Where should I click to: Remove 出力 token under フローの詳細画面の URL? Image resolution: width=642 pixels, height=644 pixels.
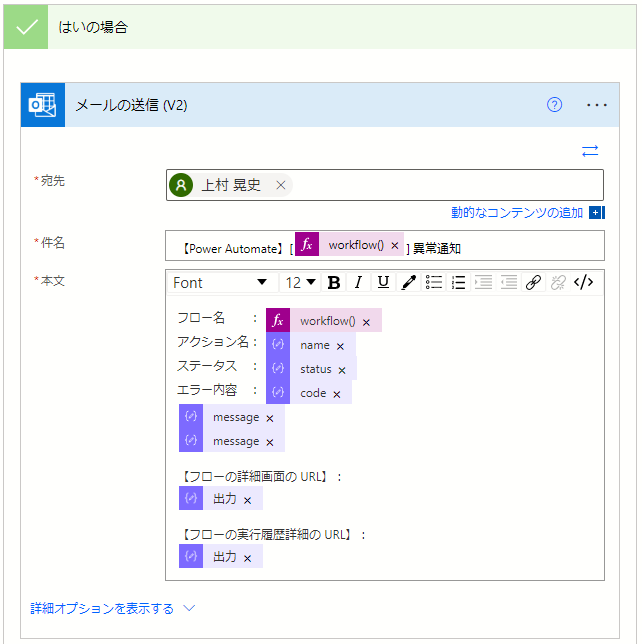pos(247,500)
